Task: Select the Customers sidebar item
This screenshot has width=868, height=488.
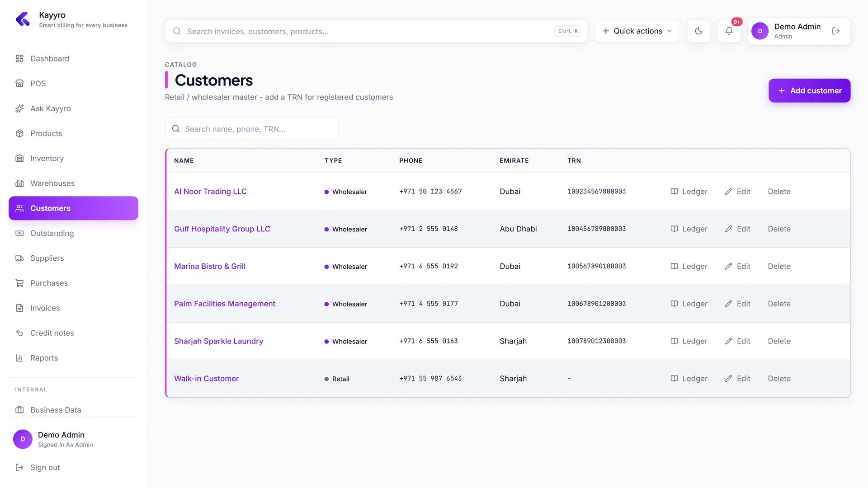Action: click(73, 208)
